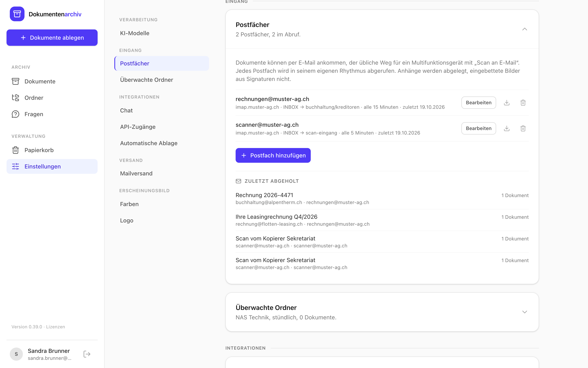Viewport: 588px width, 368px height.
Task: Edit the rechnungen@muster-ag.ch mailbox
Action: click(478, 103)
